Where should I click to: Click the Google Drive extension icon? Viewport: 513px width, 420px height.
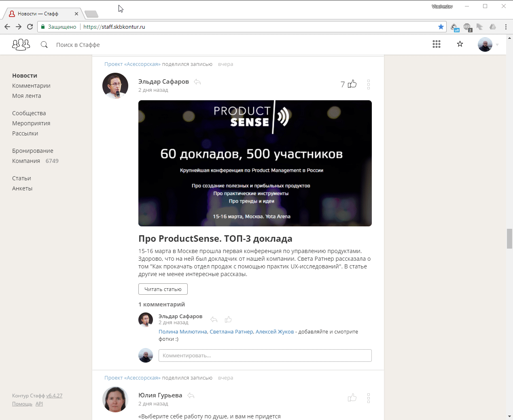[492, 27]
